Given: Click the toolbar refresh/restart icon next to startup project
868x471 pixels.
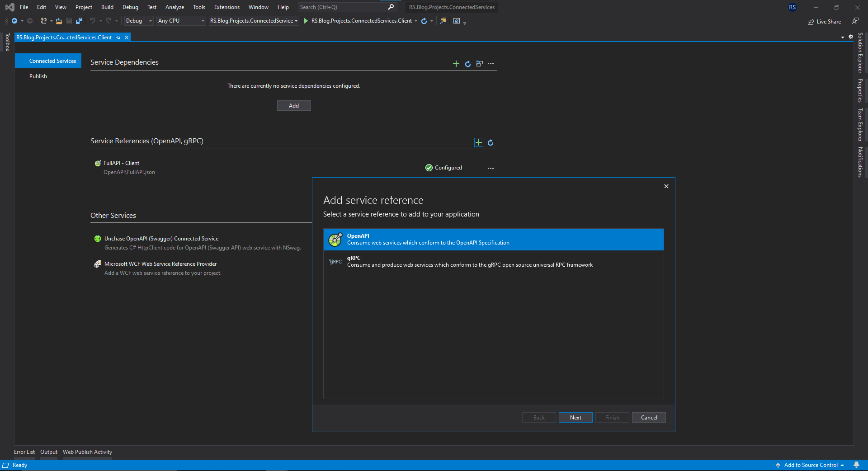Looking at the screenshot, I should [424, 21].
